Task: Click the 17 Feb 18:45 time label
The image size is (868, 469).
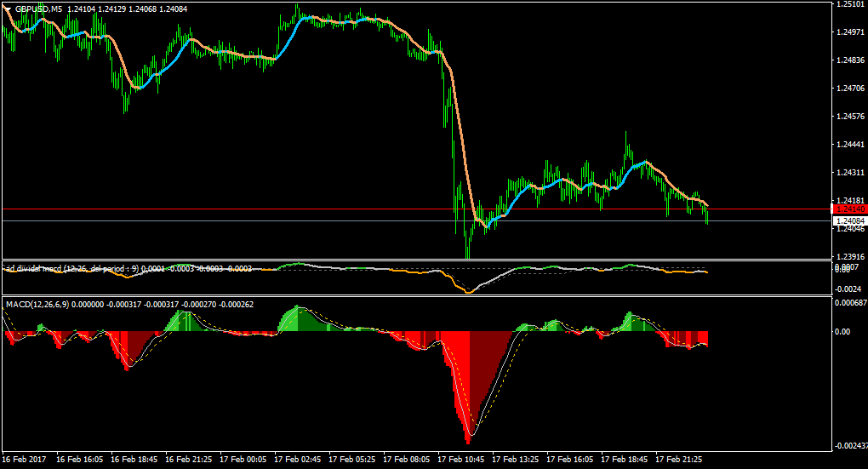Action: pyautogui.click(x=625, y=460)
